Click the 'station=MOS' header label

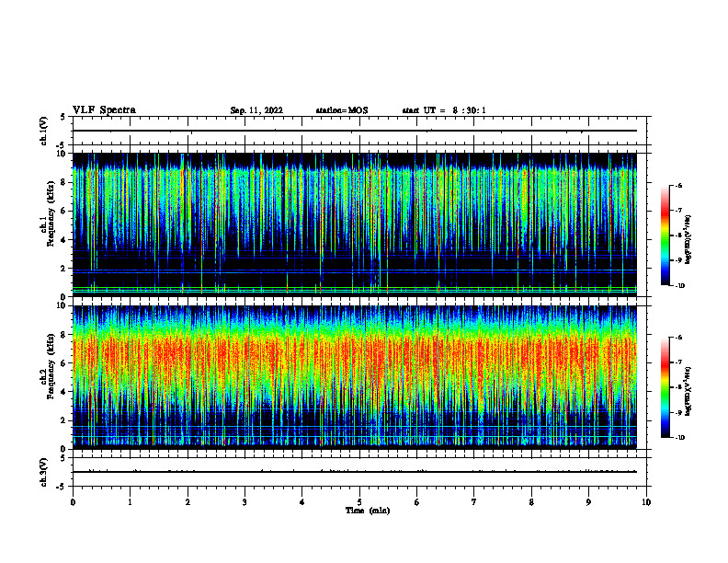342,110
